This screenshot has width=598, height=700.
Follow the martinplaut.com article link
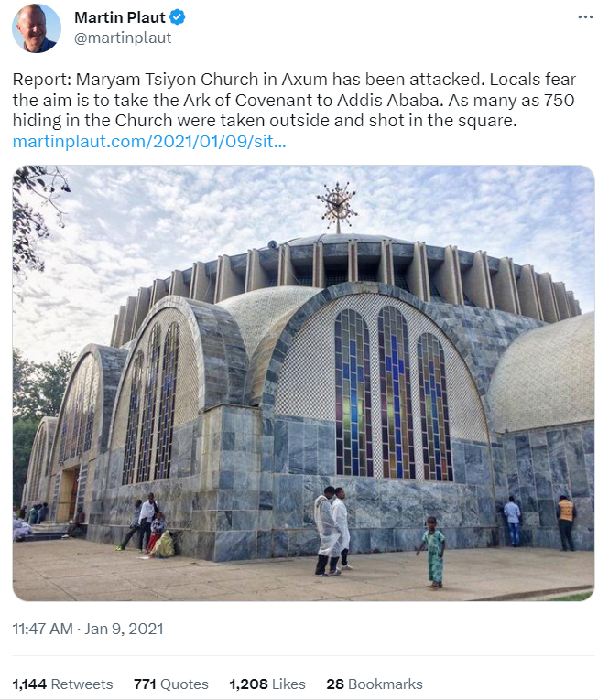click(149, 142)
